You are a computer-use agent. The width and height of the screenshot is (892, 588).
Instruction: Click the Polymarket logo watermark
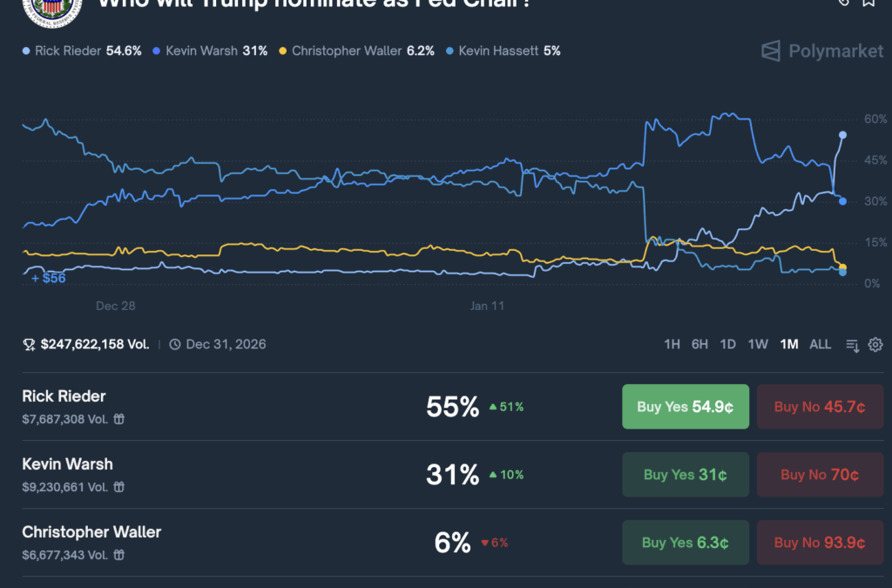821,51
